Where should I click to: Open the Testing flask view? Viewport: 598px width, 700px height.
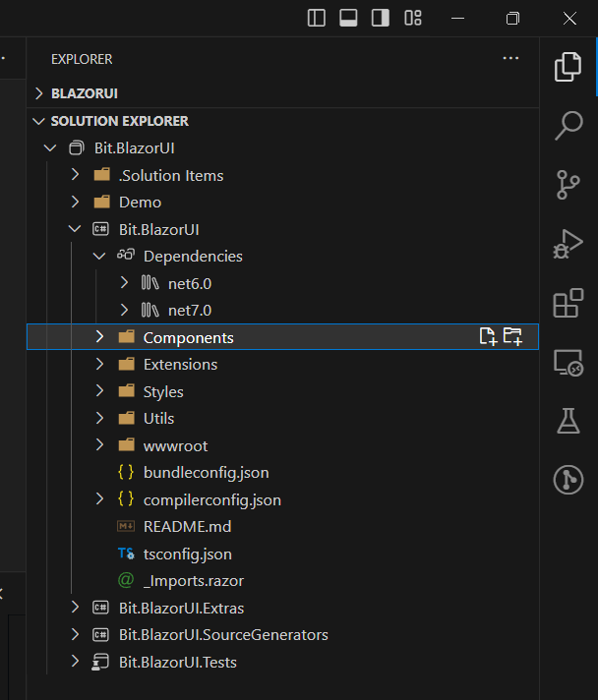(x=568, y=421)
